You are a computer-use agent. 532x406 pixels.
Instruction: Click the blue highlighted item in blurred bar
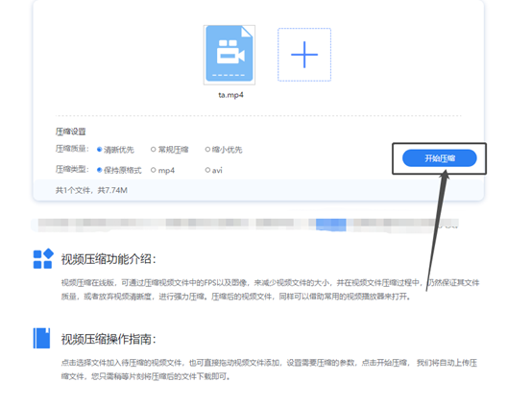(x=330, y=225)
